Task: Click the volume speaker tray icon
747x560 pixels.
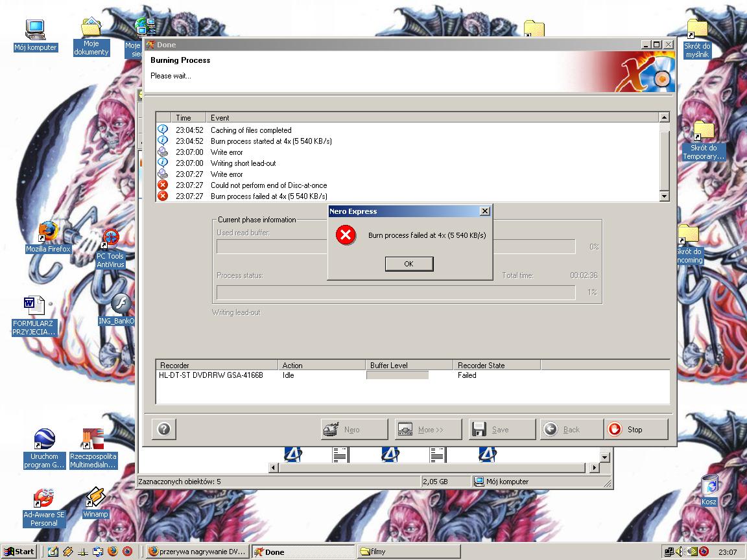Action: tap(680, 552)
